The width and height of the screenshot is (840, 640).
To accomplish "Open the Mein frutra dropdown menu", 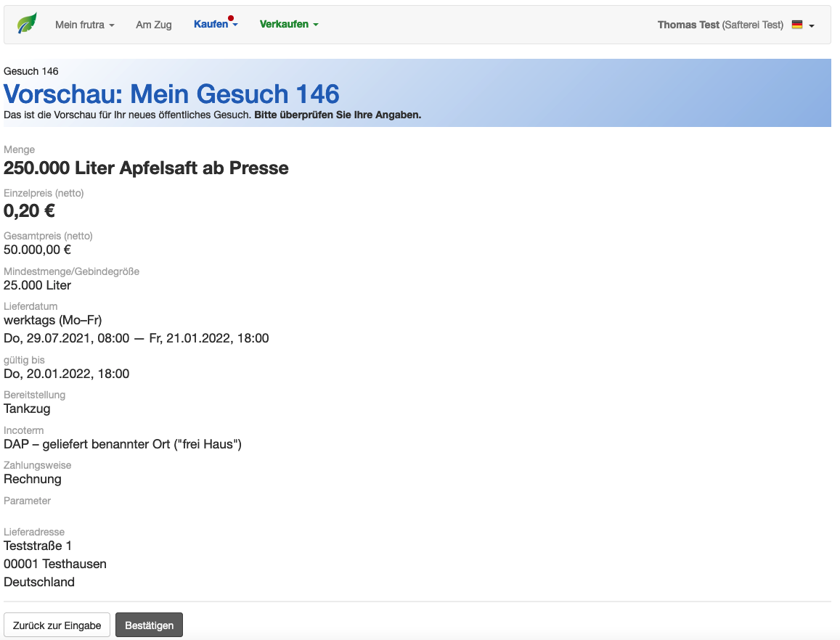I will pyautogui.click(x=84, y=25).
